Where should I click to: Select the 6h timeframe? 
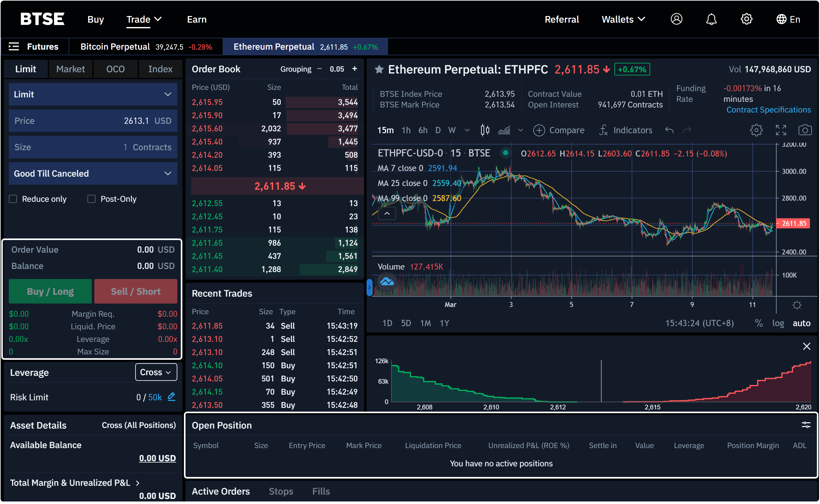pos(423,130)
